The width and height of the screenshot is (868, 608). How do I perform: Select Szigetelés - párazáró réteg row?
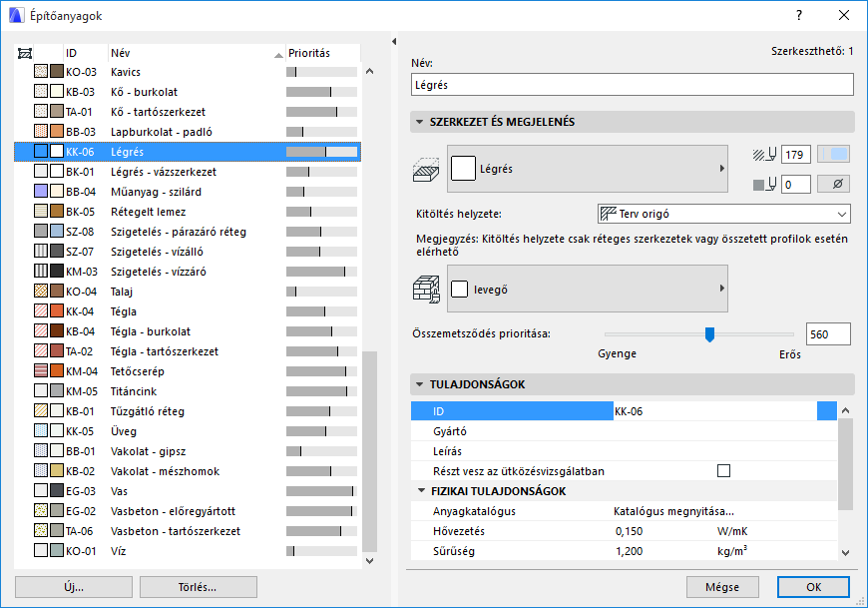click(x=188, y=232)
